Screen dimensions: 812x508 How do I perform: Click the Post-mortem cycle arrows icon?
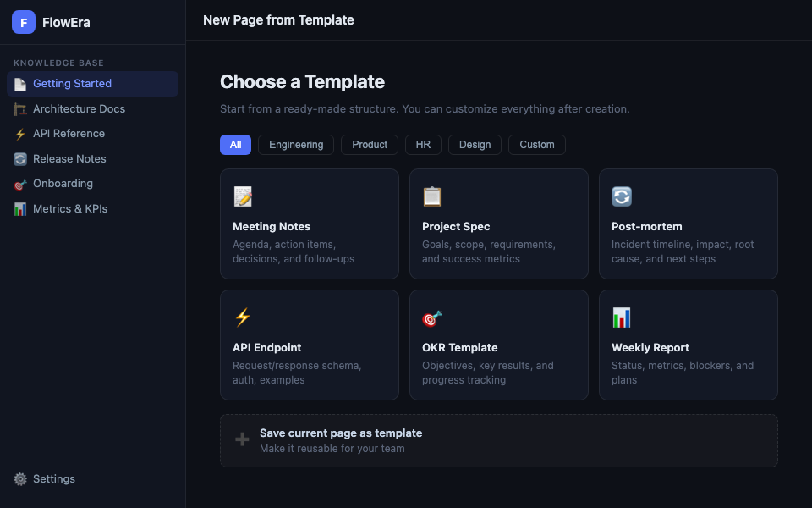tap(622, 196)
